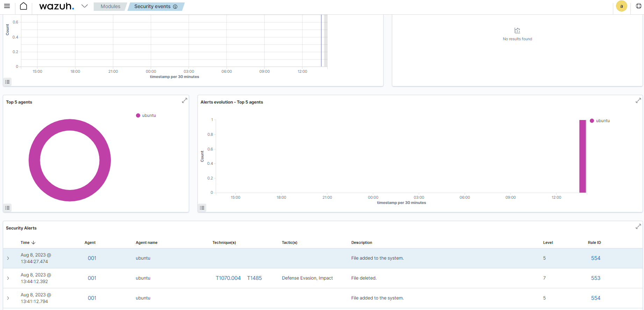This screenshot has width=644, height=310.
Task: Open the user avatar menu
Action: pos(621,6)
